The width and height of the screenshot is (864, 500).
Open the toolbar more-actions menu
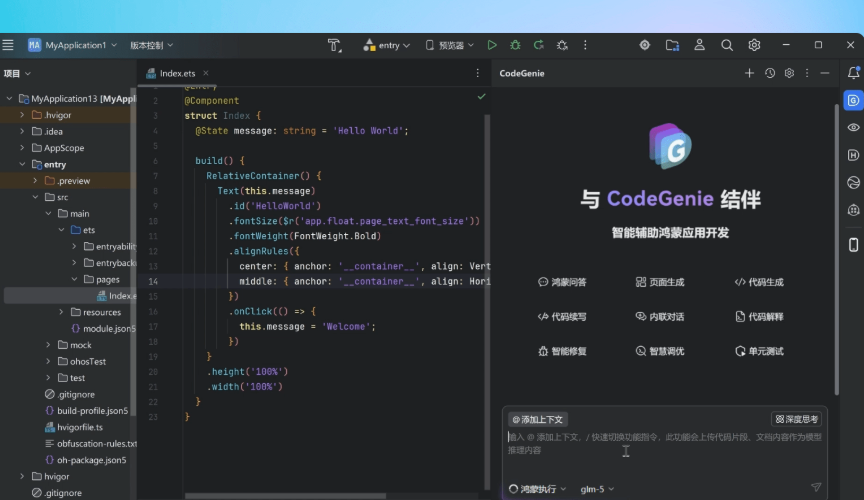click(x=585, y=45)
